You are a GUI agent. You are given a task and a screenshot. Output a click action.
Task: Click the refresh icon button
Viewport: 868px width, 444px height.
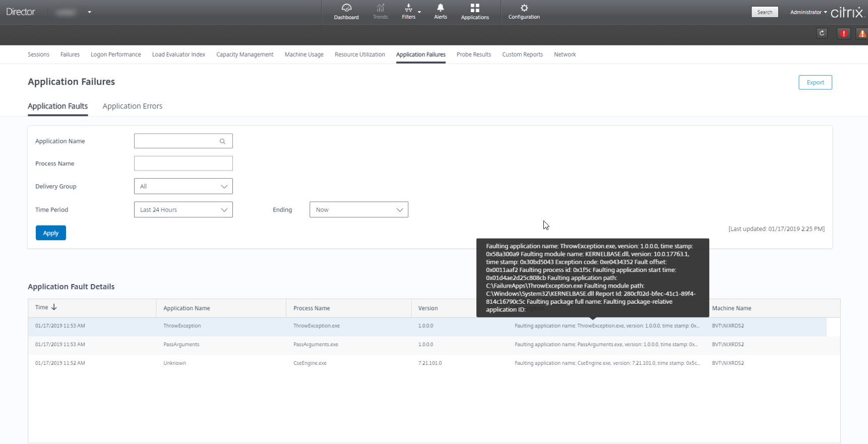(x=822, y=33)
